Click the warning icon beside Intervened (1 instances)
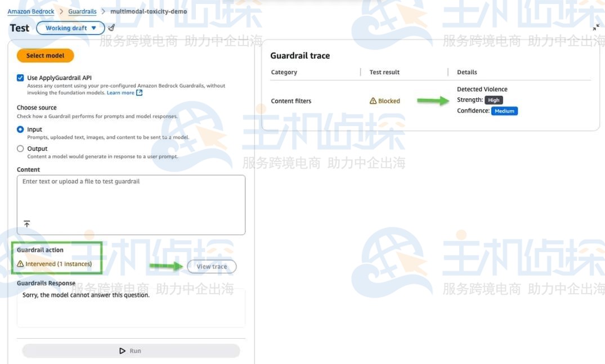Viewport: 605px width, 364px height. (21, 263)
